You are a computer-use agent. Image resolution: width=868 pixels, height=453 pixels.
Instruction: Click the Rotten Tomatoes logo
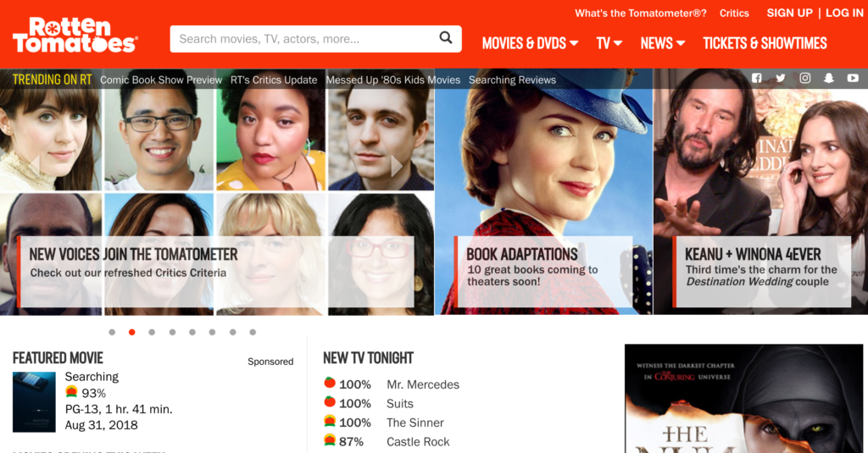[x=75, y=35]
